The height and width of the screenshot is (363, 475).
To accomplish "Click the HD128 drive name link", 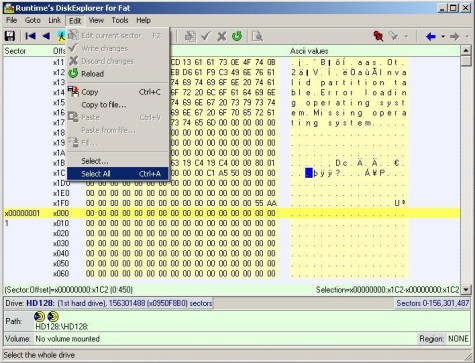I will [40, 303].
